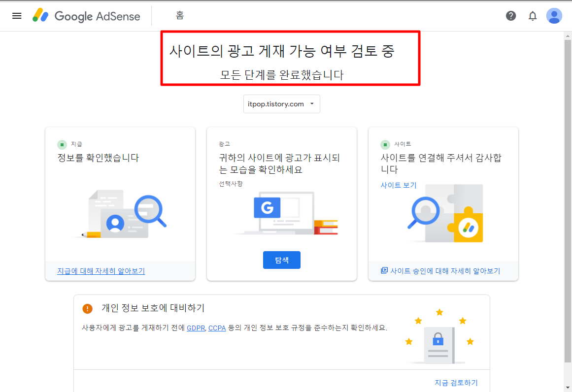Click the 정보를 확인했습니다 heading
This screenshot has height=392, width=572.
tap(98, 158)
